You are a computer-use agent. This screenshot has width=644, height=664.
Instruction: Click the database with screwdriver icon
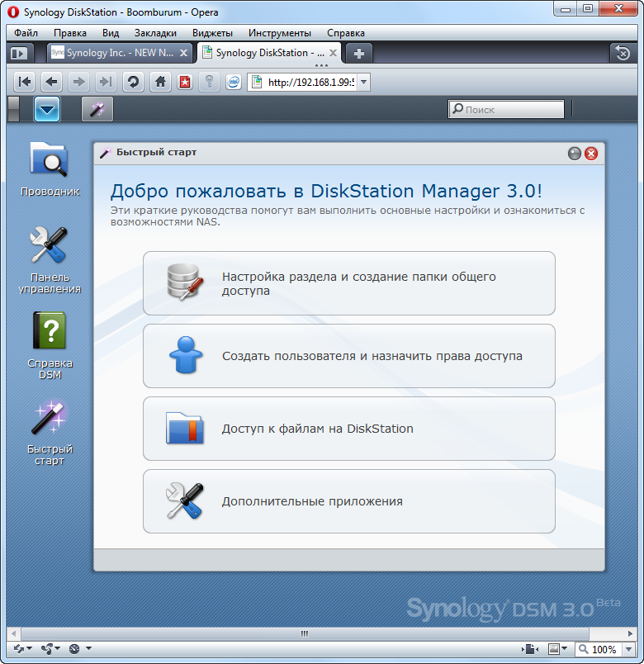185,282
